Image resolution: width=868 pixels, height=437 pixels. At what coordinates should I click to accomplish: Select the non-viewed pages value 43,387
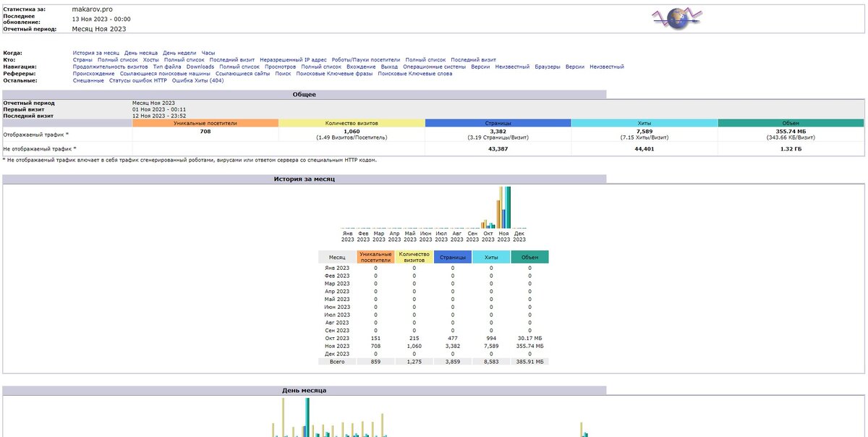(x=498, y=148)
